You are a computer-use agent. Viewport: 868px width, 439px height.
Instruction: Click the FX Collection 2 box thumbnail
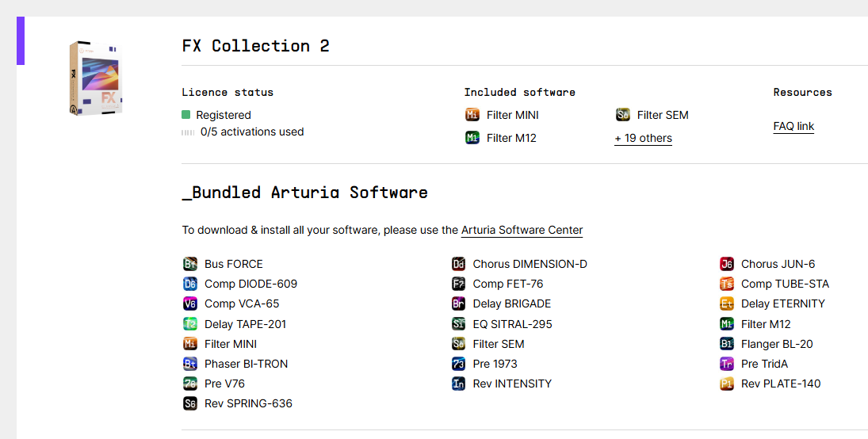pos(96,78)
